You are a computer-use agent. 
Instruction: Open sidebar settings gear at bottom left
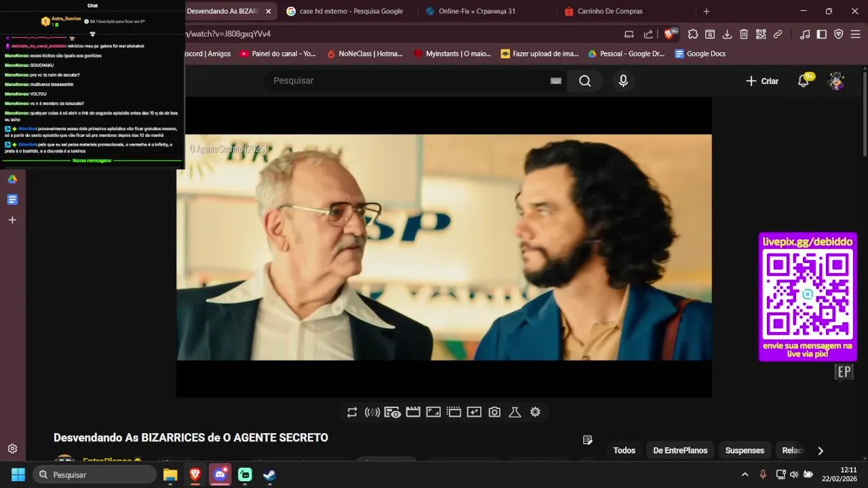coord(12,449)
